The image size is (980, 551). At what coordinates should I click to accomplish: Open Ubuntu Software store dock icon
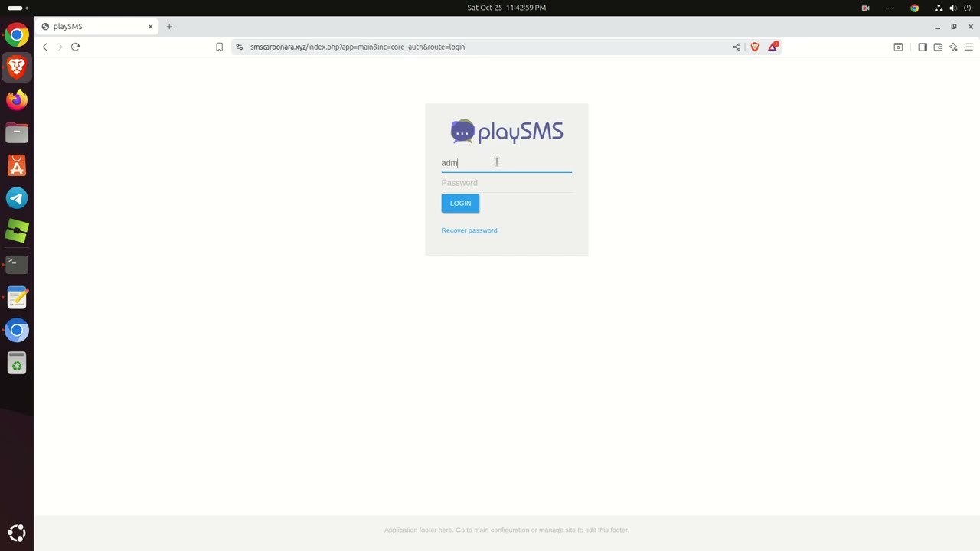(x=17, y=165)
